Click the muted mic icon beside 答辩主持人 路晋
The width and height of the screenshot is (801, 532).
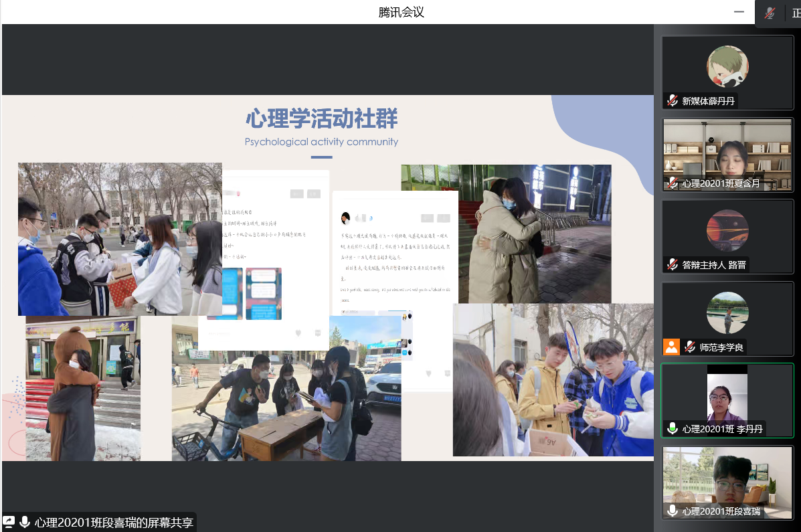[x=673, y=265]
